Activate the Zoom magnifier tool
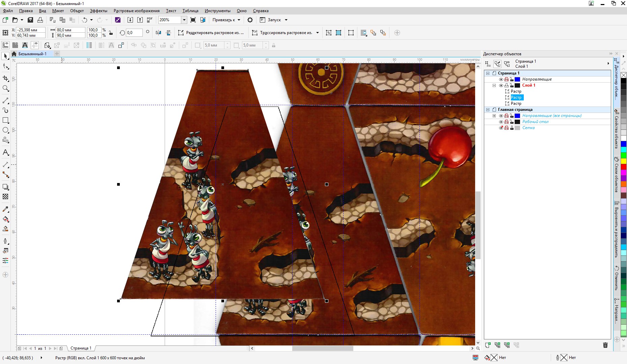 pos(5,88)
